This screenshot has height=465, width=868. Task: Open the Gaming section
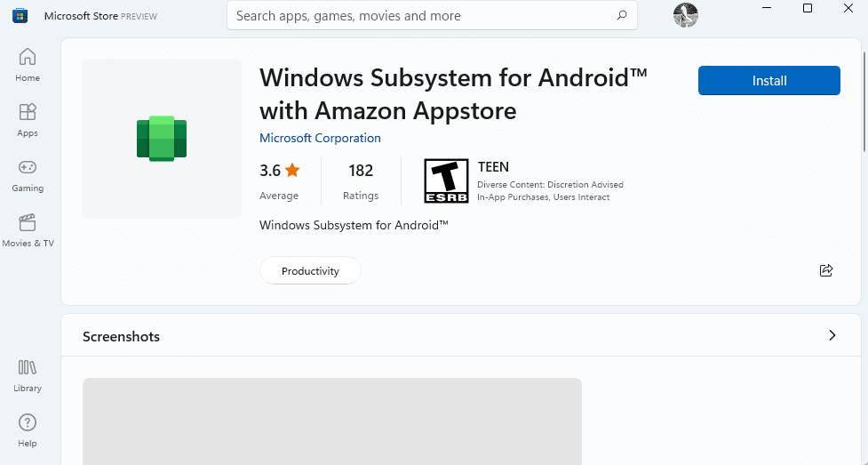[28, 176]
